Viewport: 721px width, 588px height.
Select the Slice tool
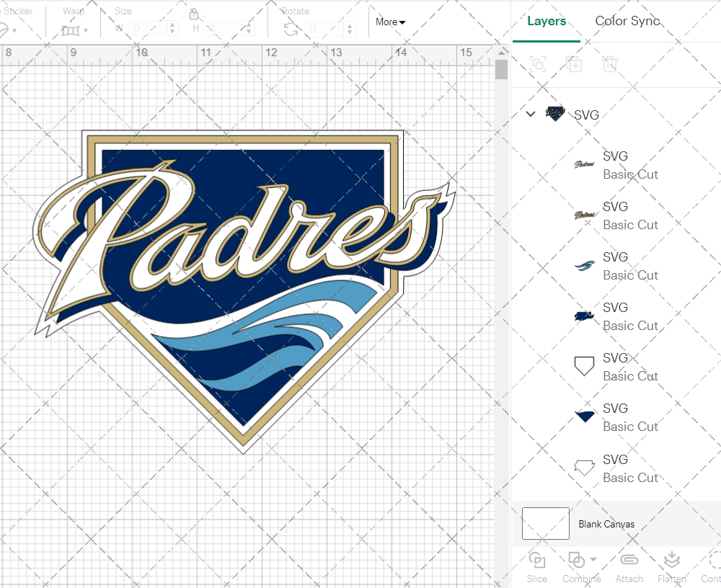click(536, 568)
